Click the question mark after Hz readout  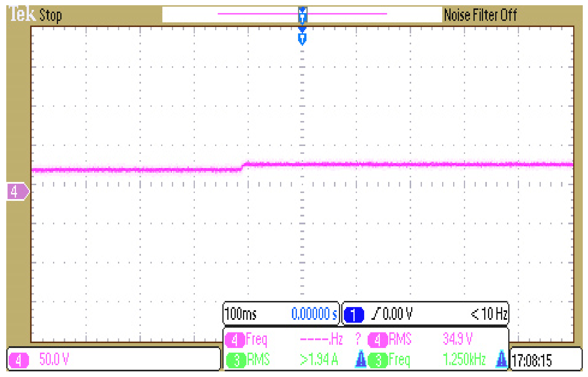click(358, 339)
